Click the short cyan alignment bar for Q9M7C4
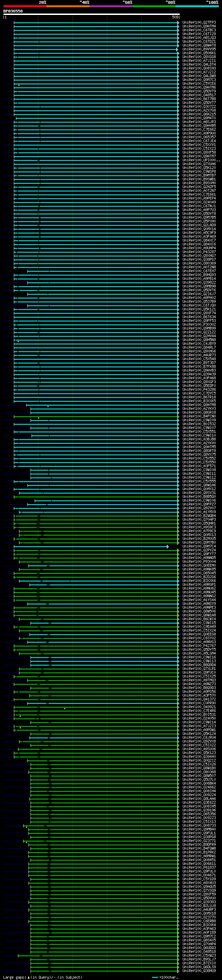The height and width of the screenshot is (980, 222). [92, 546]
